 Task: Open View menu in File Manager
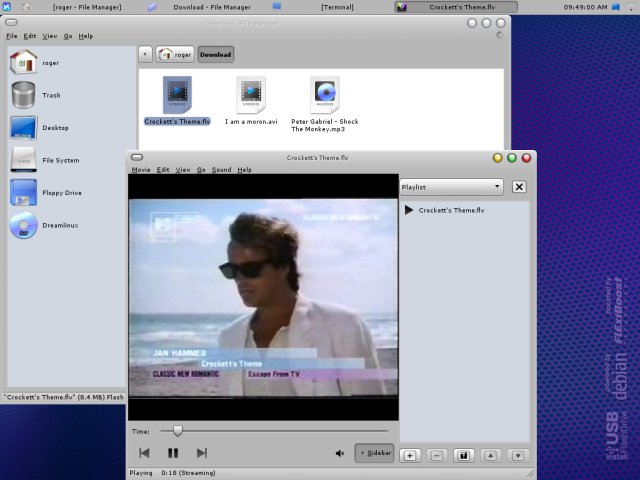(x=49, y=36)
